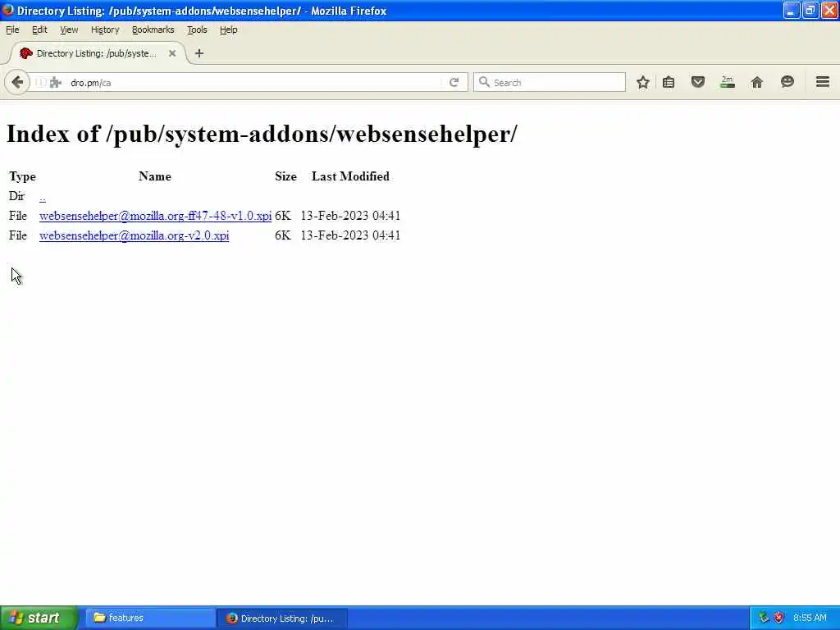The width and height of the screenshot is (840, 630).
Task: Click the 'Last Modified' column header
Action: [x=350, y=177]
